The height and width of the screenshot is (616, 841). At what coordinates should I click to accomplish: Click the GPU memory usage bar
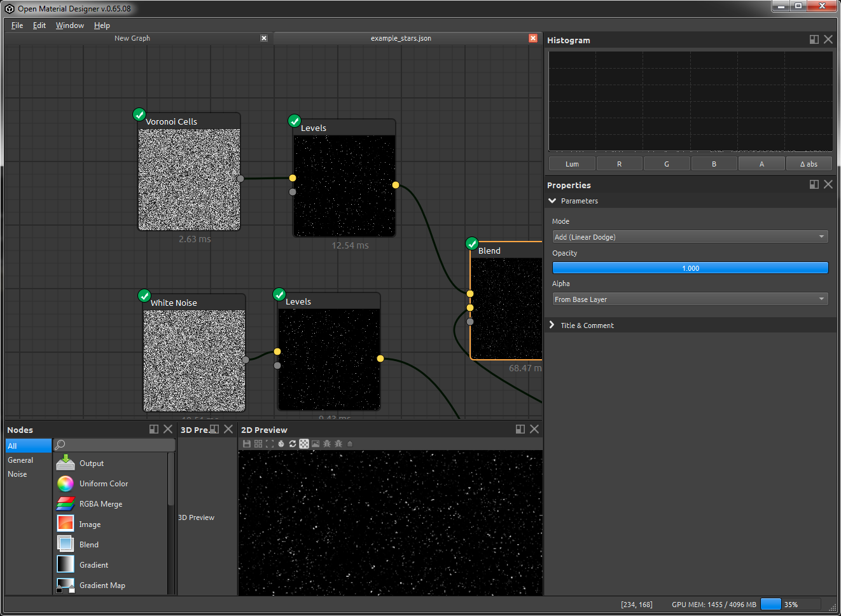(x=790, y=604)
